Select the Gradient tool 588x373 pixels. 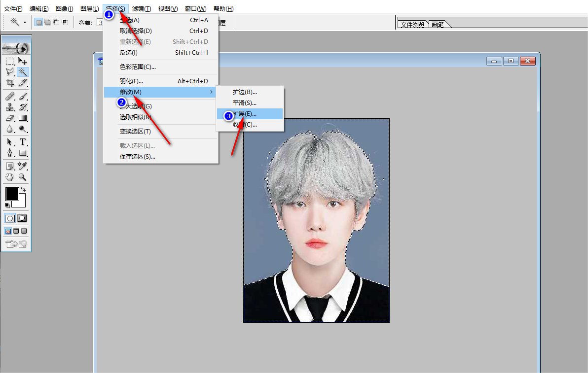pyautogui.click(x=23, y=118)
